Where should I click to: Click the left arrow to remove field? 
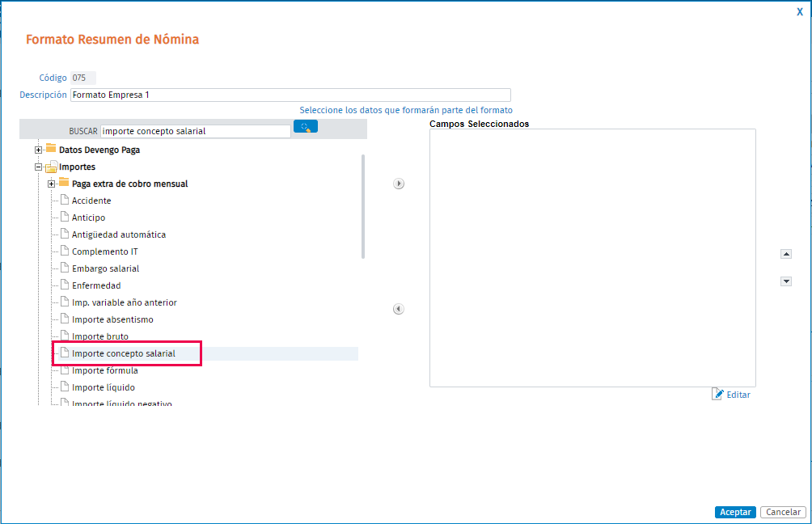click(x=398, y=309)
